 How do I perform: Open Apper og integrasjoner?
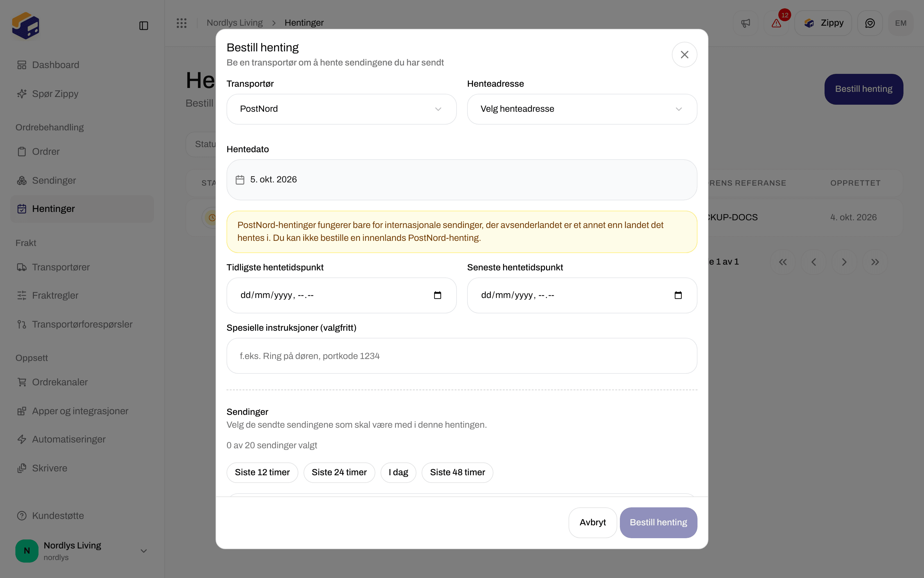[82, 411]
